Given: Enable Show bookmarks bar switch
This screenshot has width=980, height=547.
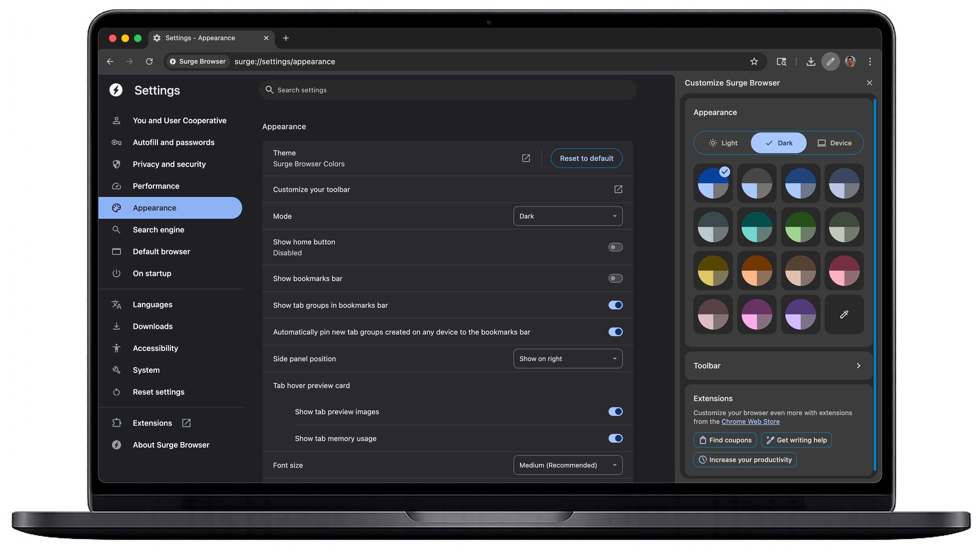Looking at the screenshot, I should tap(615, 278).
